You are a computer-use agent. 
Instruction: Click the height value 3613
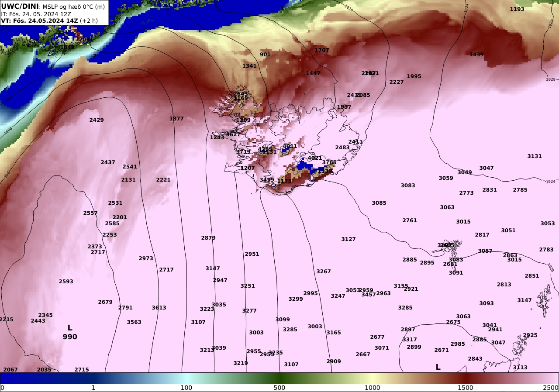click(x=159, y=308)
